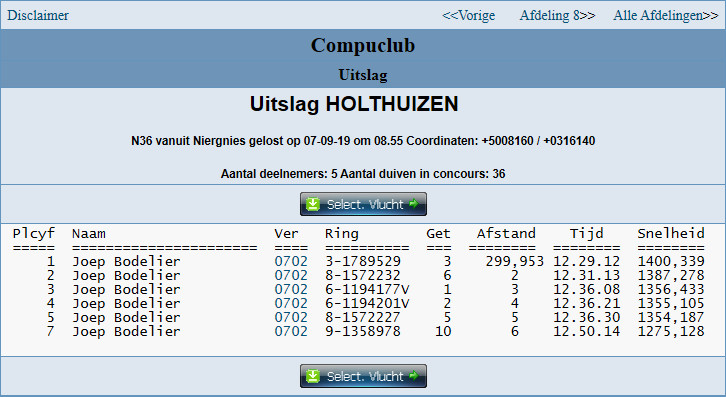Select ring number 3-1789529 in results
This screenshot has height=397, width=726.
point(363,261)
